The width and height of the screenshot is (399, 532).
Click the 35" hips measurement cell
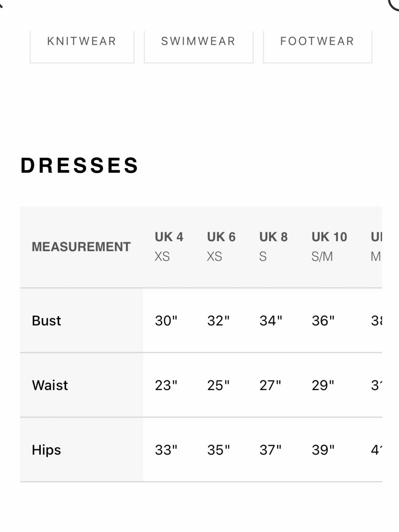pyautogui.click(x=218, y=450)
